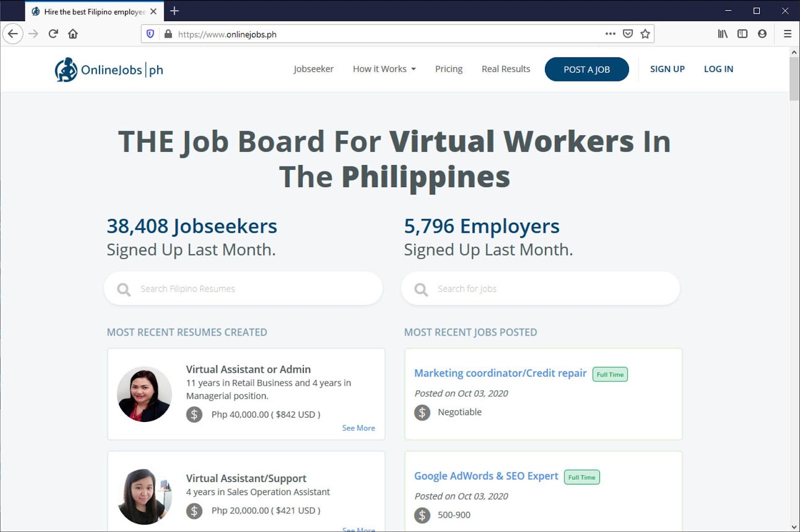This screenshot has width=800, height=532.
Task: Click '4 years in Sales Operation Assistant' text
Action: (x=258, y=492)
